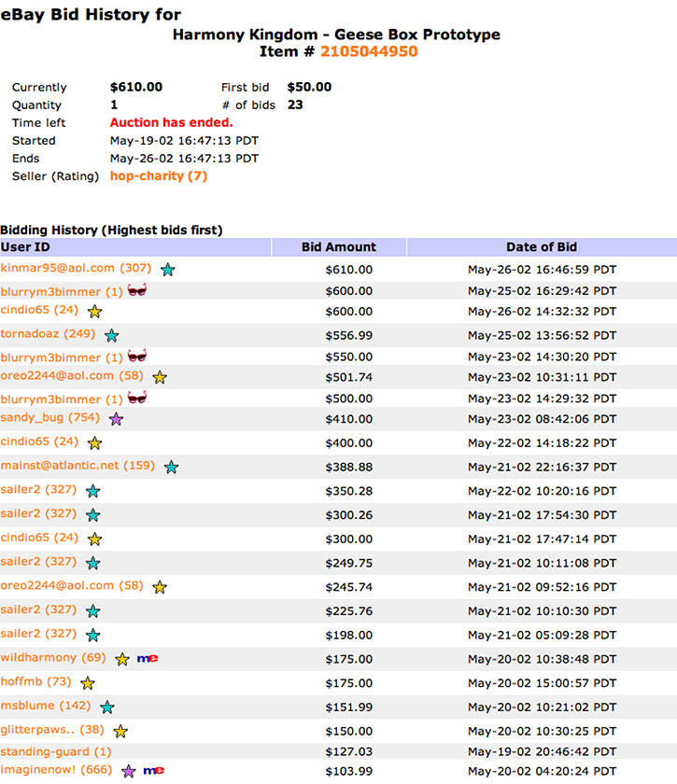Click sunglasses icon on the $500.00 blurrym3bimmer bid
677x784 pixels.
coord(137,398)
